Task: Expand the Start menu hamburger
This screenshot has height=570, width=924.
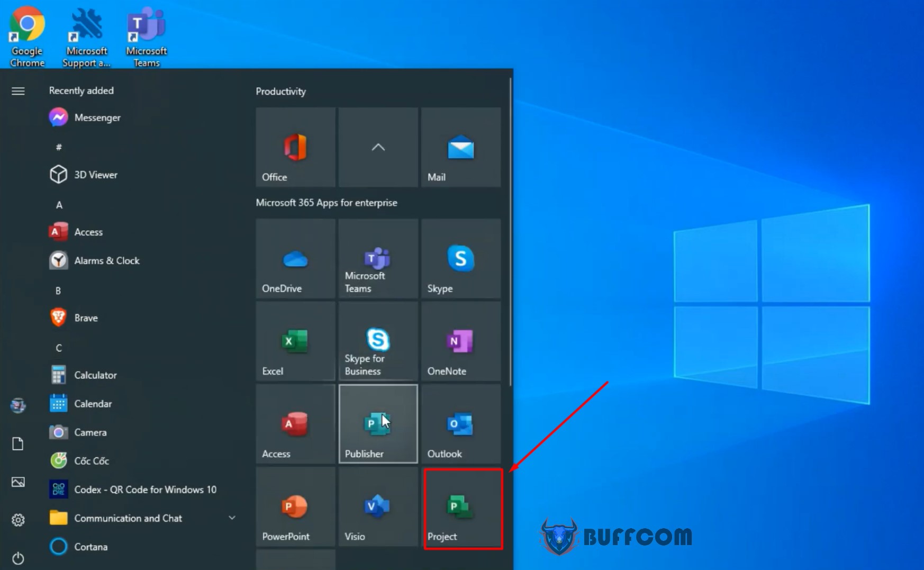Action: [x=18, y=91]
